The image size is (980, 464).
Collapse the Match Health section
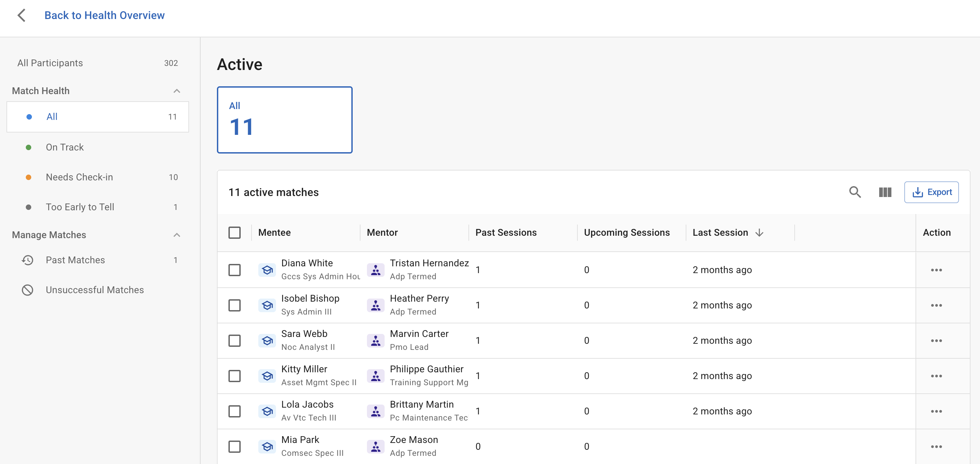coord(177,91)
